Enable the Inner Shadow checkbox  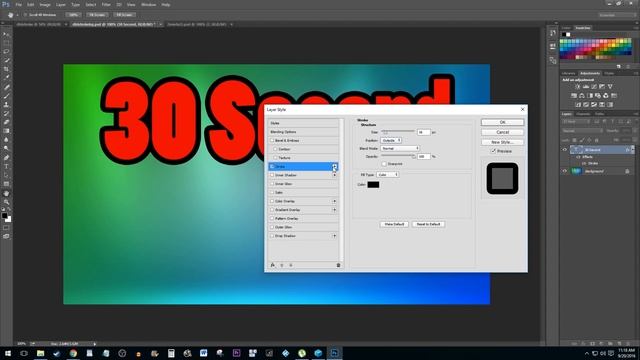(272, 175)
